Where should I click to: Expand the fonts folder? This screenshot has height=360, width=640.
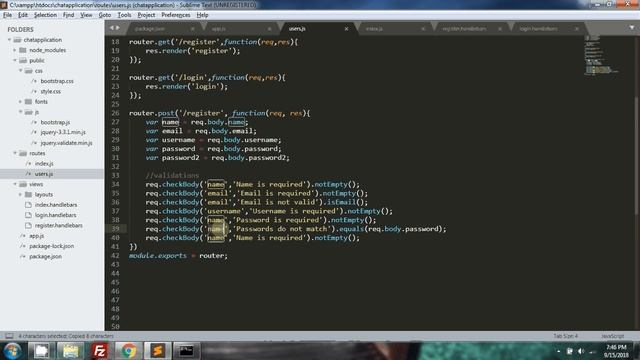[x=20, y=102]
